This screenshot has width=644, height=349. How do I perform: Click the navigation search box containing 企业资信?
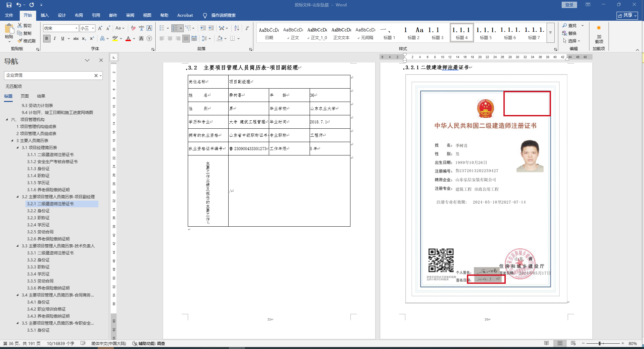[x=50, y=75]
